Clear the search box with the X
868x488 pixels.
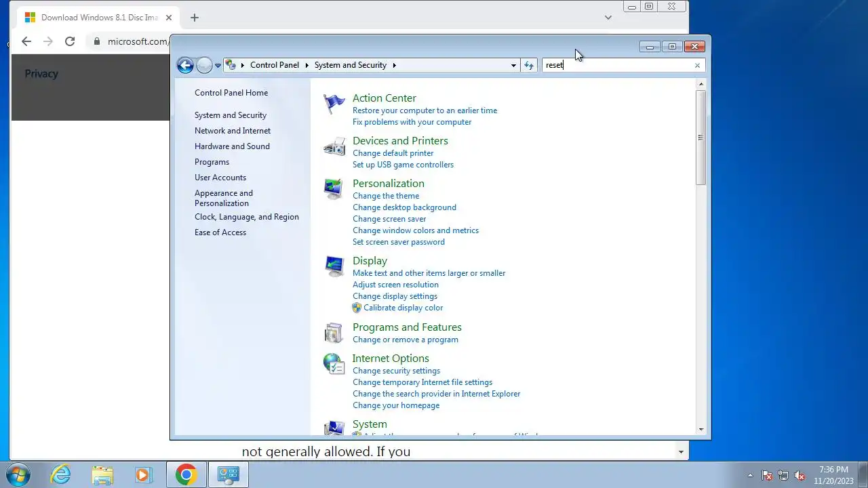pyautogui.click(x=697, y=66)
